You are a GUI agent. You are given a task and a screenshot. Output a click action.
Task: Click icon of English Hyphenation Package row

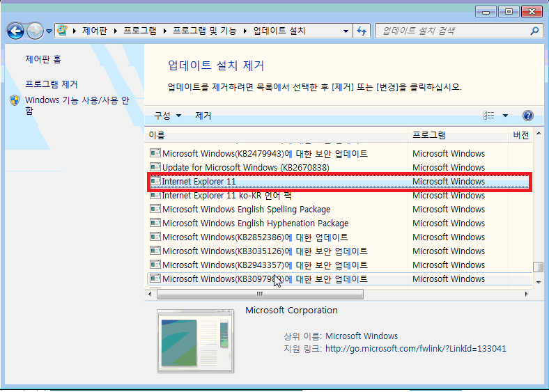[155, 223]
